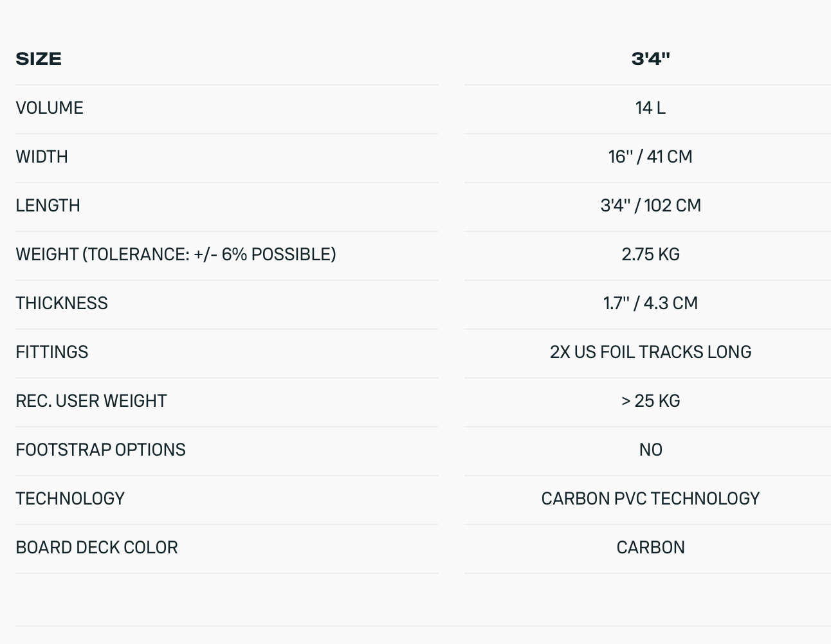
Task: Click the CARBON PVC TECHNOLOGY value
Action: [x=650, y=499]
